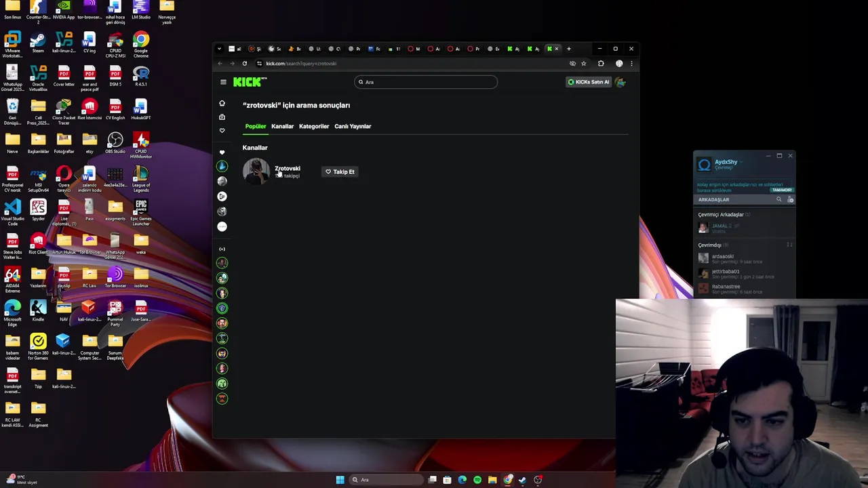
Task: Click AydxShy profile avatar in Steam
Action: (705, 165)
